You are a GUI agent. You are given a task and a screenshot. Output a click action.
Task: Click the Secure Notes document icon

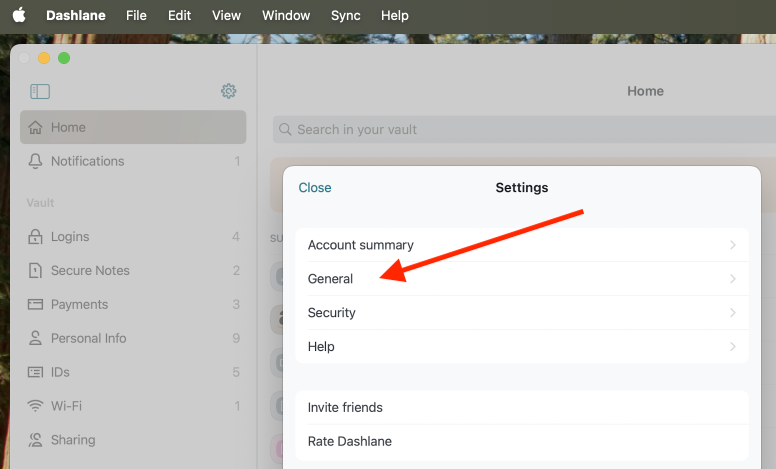click(x=35, y=270)
